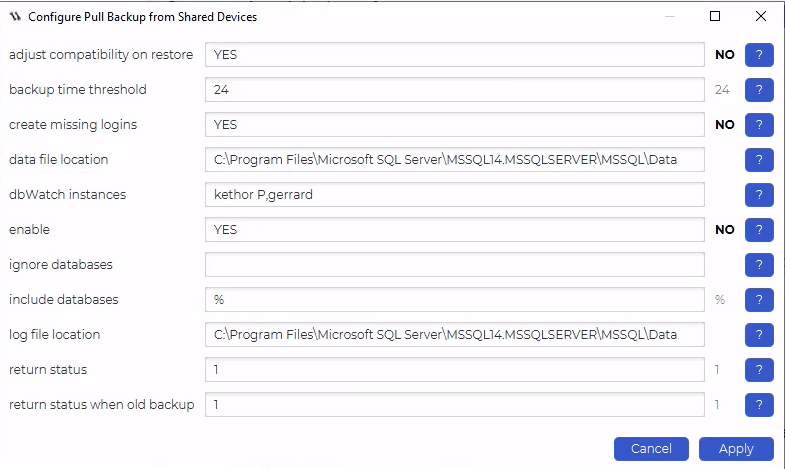Show help for include databases
Image resolution: width=785 pixels, height=469 pixels.
[759, 300]
